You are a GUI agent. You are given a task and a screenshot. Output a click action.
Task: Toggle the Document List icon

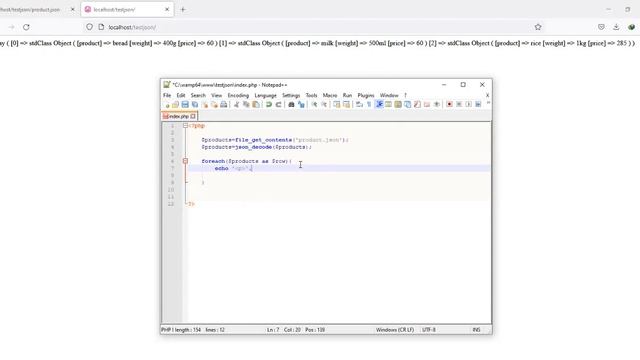click(407, 105)
